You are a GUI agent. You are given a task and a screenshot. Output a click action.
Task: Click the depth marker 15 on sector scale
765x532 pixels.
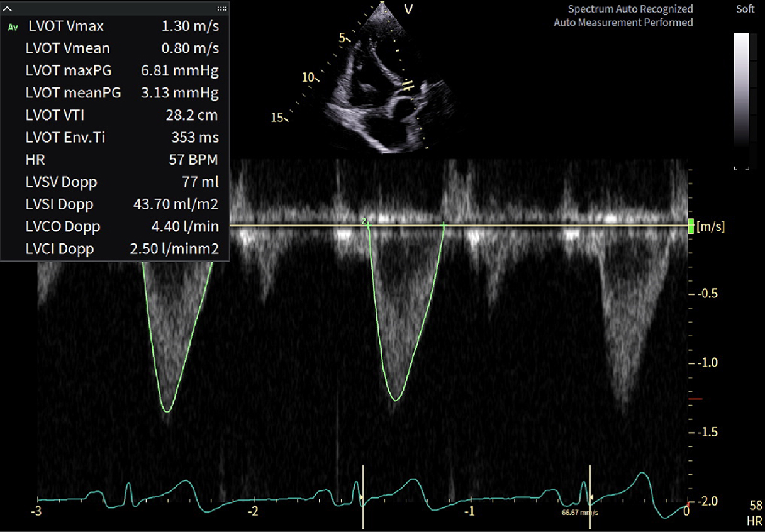[277, 117]
